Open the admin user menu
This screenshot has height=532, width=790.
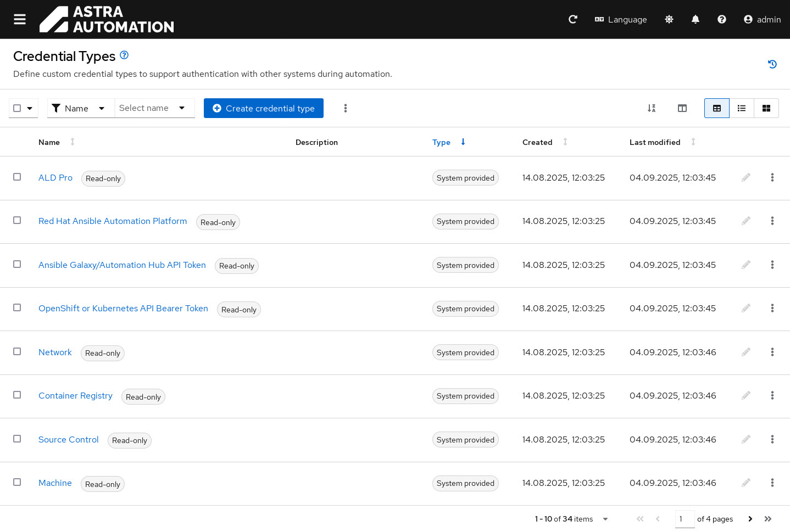click(762, 19)
